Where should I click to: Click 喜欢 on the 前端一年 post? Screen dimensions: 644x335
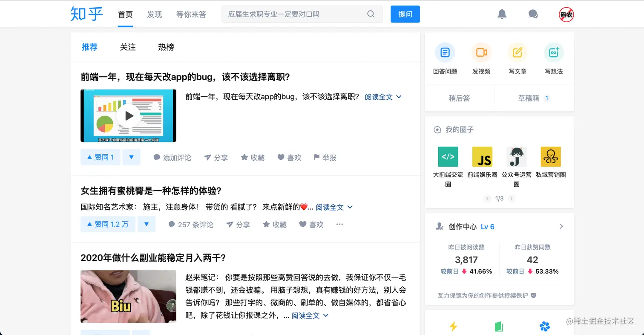(x=289, y=157)
